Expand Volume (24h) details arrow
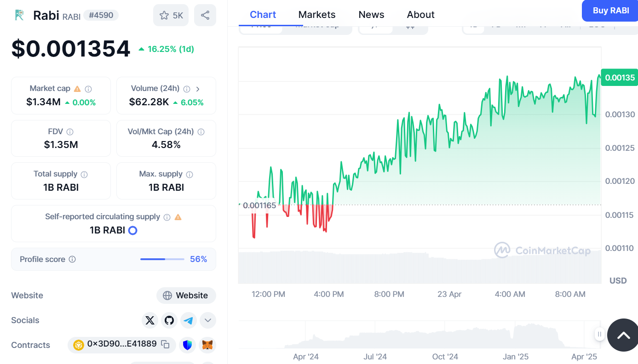Screen dimensions: 638x364 (x=198, y=89)
